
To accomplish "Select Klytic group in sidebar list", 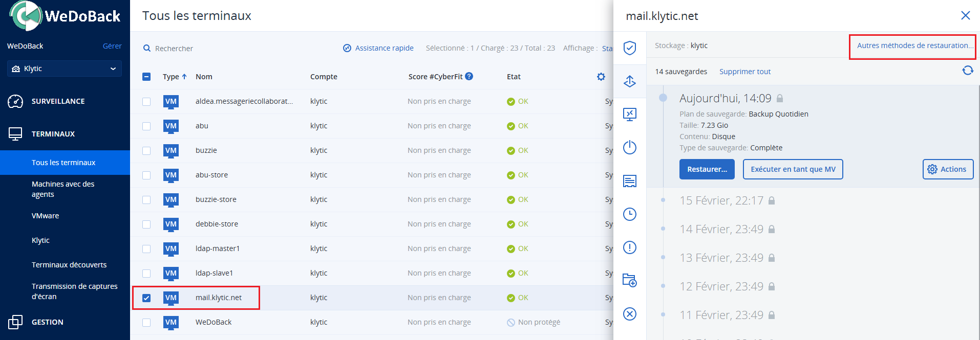I will tap(40, 240).
